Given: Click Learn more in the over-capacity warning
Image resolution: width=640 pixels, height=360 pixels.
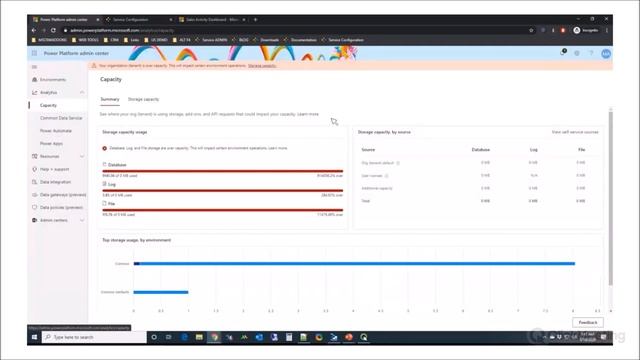Looking at the screenshot, I should (x=278, y=148).
